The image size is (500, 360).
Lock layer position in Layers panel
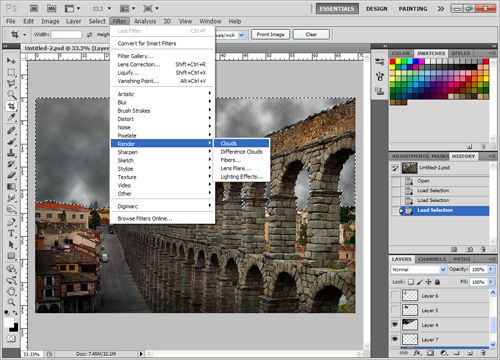coord(428,282)
